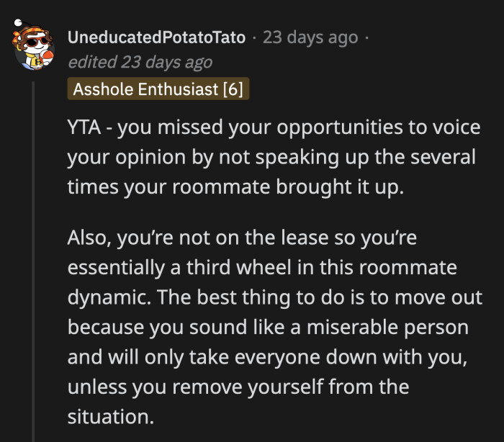Click the first "23 days ago" timestamp

pos(310,37)
